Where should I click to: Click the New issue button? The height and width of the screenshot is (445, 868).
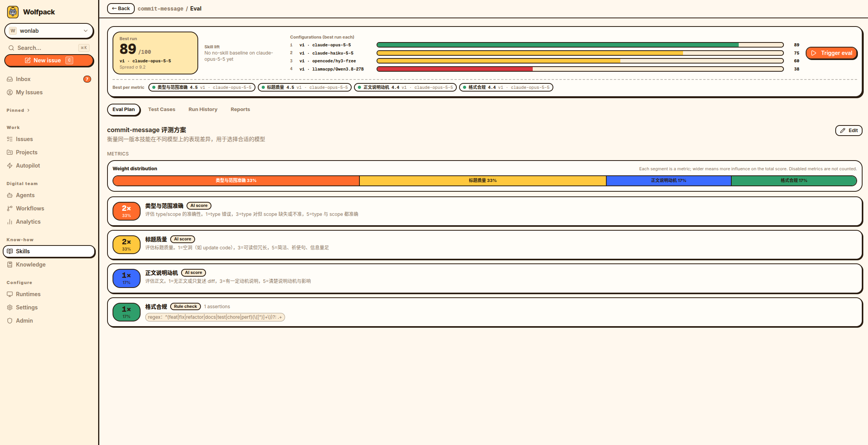(x=49, y=60)
